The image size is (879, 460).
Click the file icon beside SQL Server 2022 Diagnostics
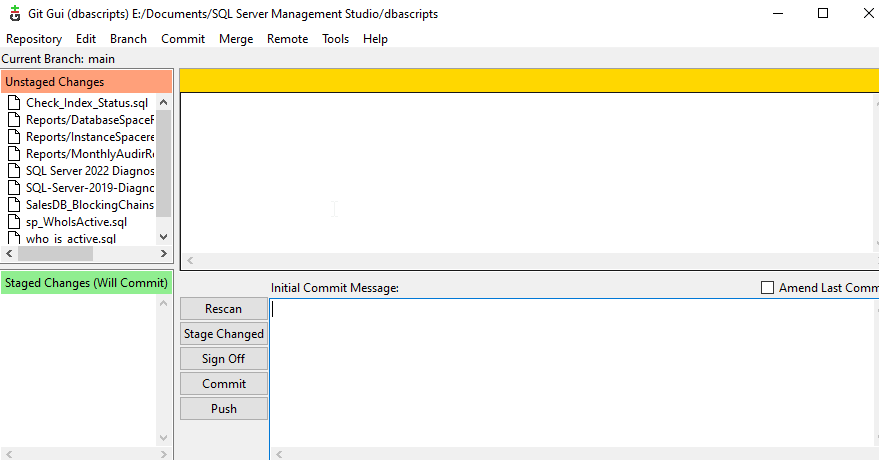[14, 171]
